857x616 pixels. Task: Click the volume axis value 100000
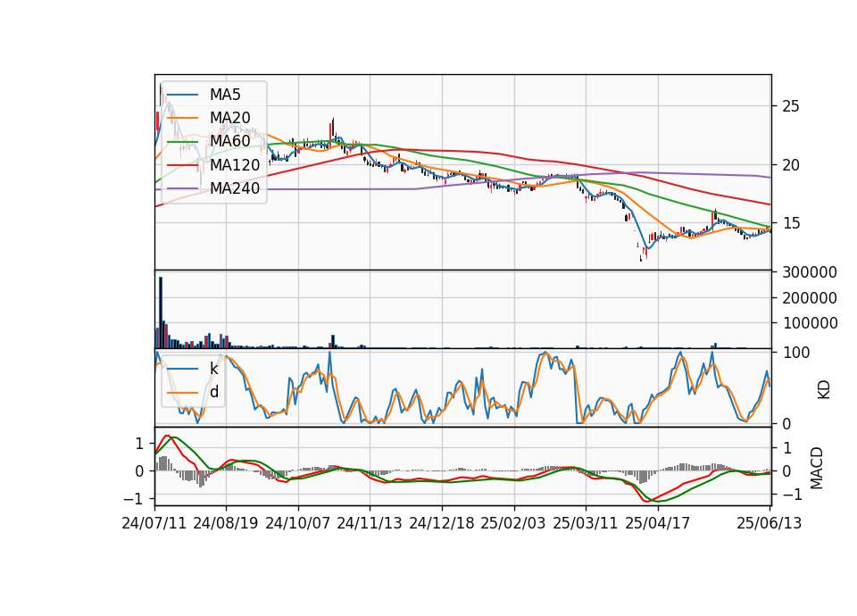pos(810,323)
